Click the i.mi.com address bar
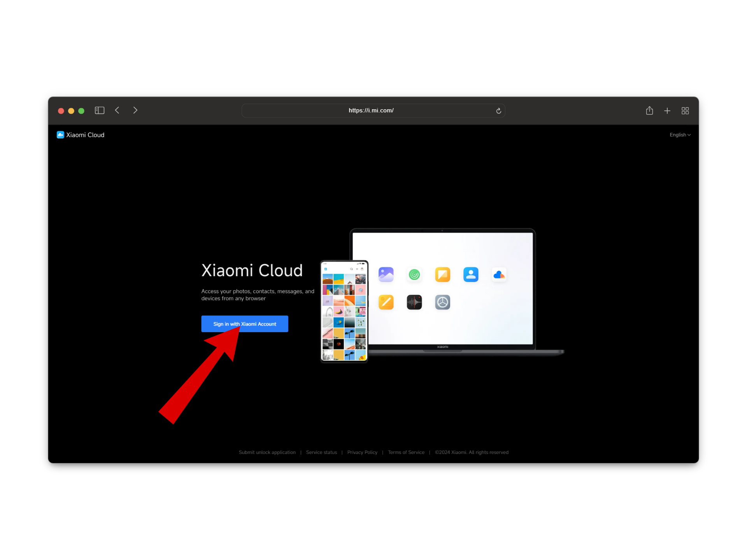 371,111
